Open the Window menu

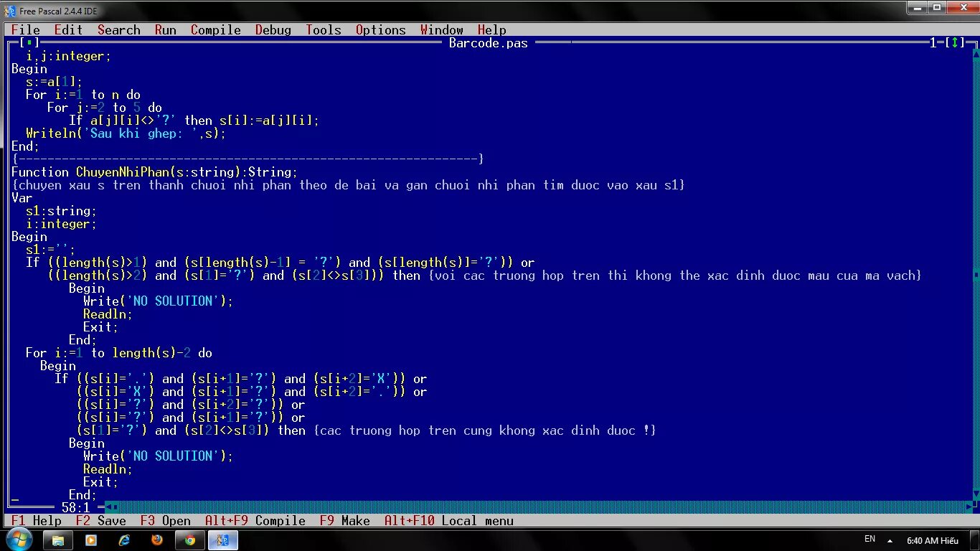(442, 30)
